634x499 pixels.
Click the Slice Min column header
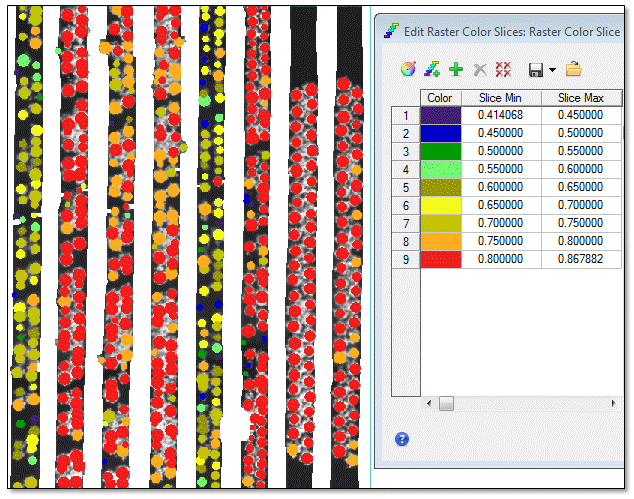pyautogui.click(x=501, y=98)
